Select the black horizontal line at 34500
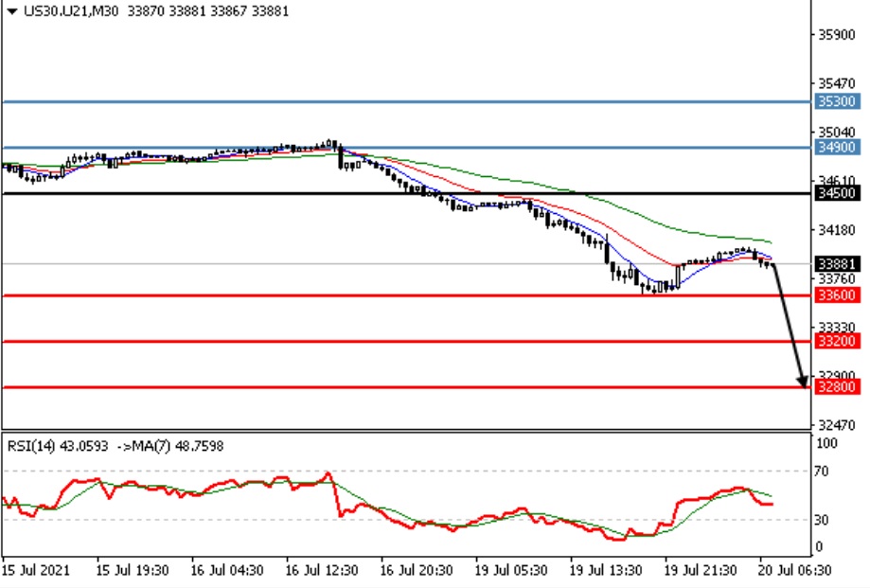This screenshot has width=870, height=588. tap(407, 193)
